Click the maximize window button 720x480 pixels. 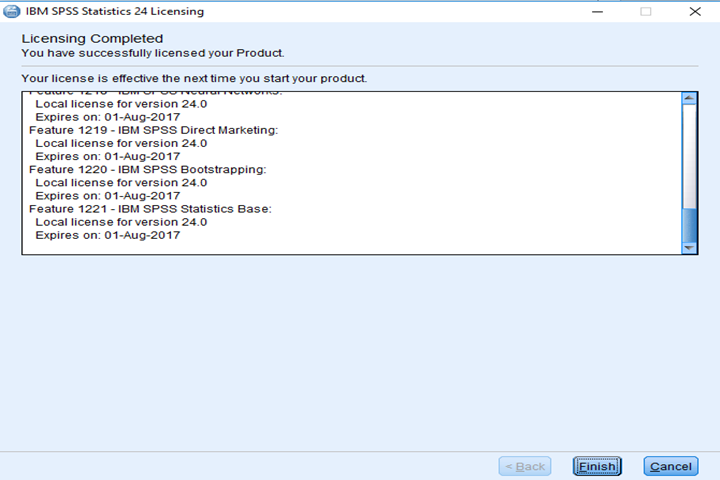click(x=646, y=11)
